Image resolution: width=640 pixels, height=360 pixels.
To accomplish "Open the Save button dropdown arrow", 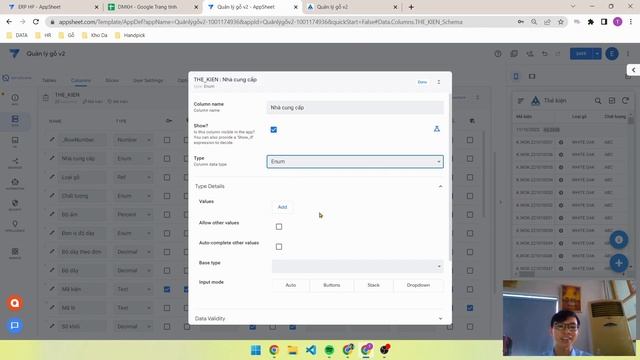I will click(597, 53).
